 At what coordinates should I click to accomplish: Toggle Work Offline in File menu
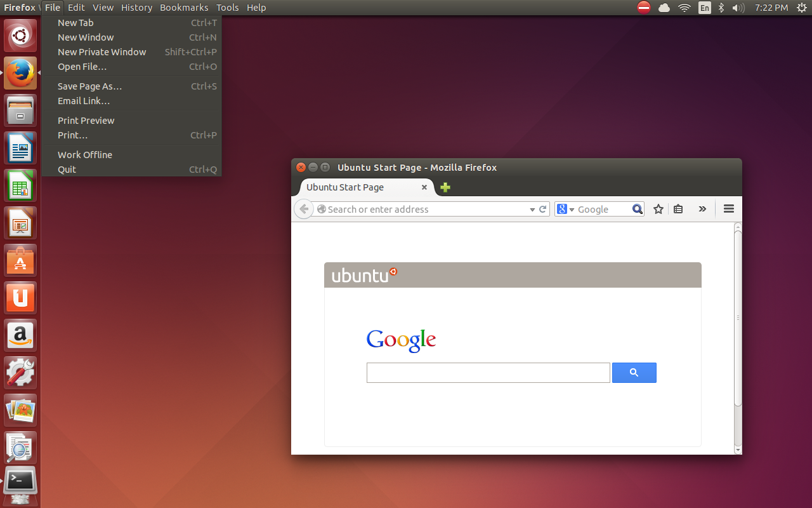(132, 155)
